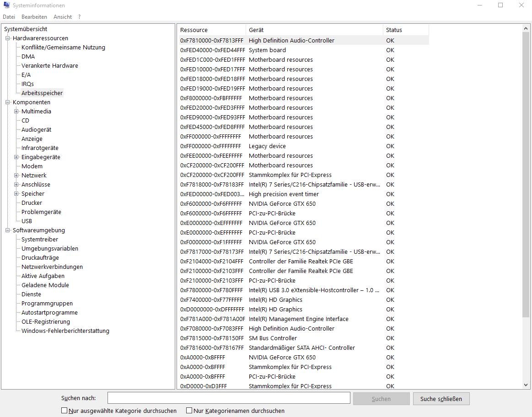The height and width of the screenshot is (417, 532).
Task: Select the Arbeitsspeicher tree item
Action: (x=42, y=93)
